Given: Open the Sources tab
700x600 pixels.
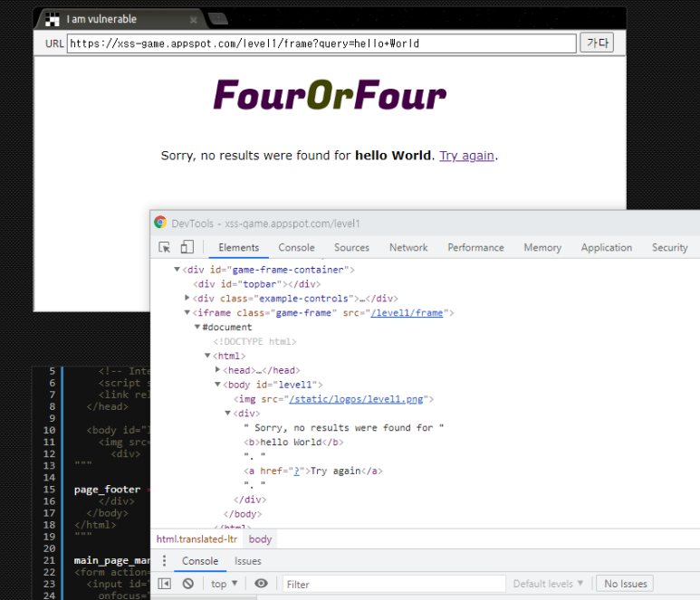Looking at the screenshot, I should (351, 248).
